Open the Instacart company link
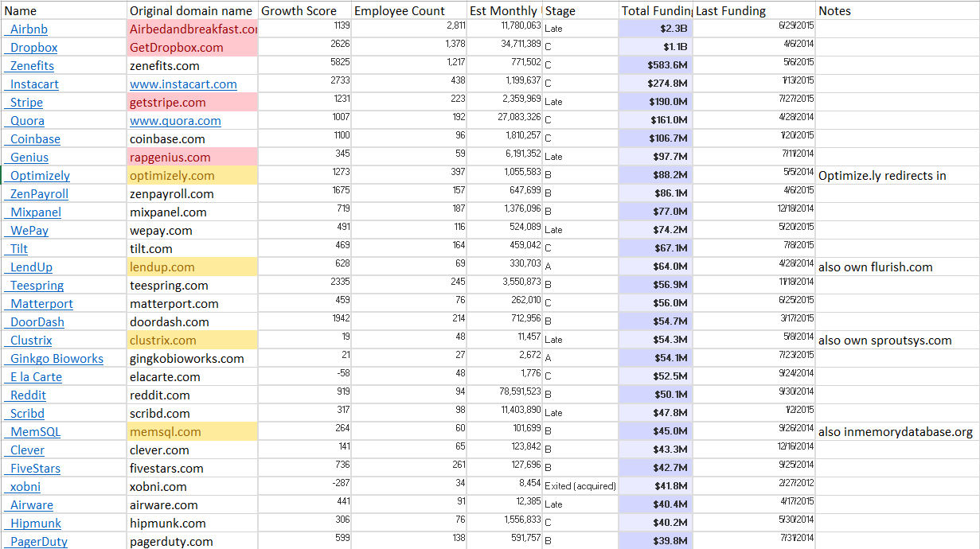The height and width of the screenshot is (549, 980). pos(34,84)
